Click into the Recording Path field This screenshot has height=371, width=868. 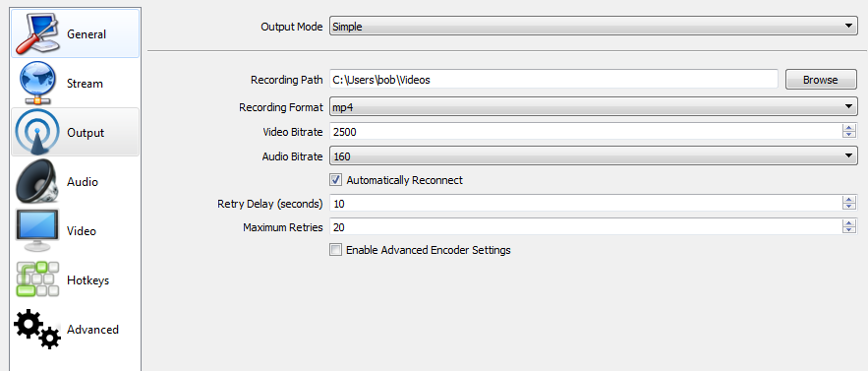(553, 80)
